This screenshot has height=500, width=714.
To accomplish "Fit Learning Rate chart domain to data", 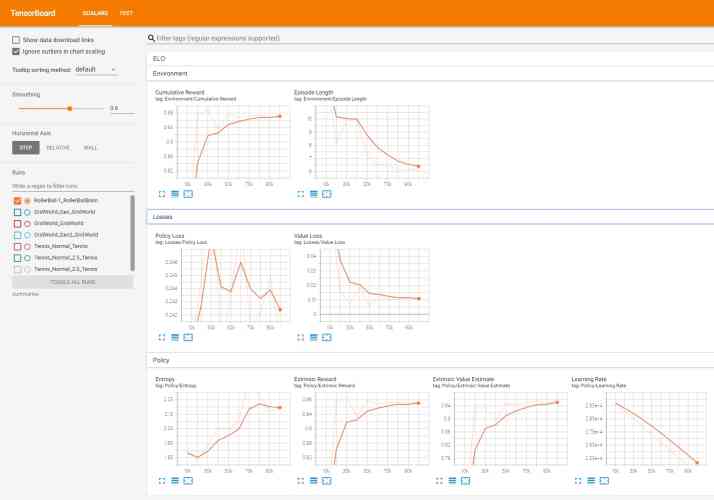I will pos(604,481).
